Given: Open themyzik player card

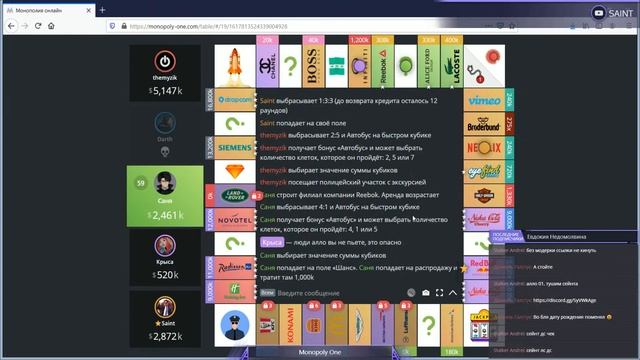Looking at the screenshot, I should tap(165, 73).
